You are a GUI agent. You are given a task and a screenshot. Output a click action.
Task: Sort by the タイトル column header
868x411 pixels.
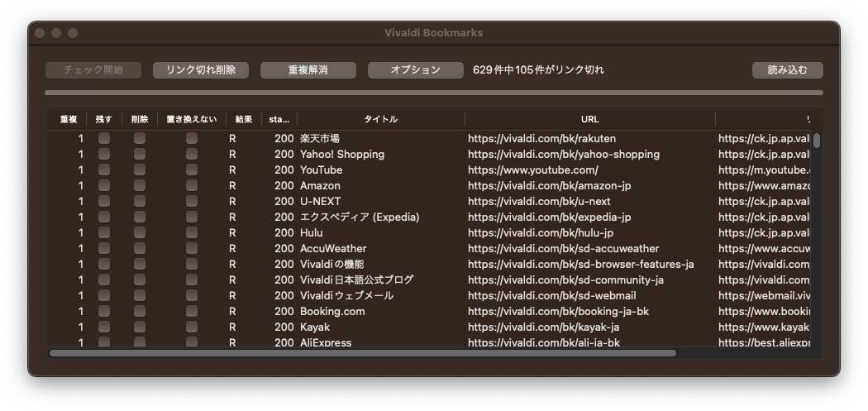(x=380, y=119)
